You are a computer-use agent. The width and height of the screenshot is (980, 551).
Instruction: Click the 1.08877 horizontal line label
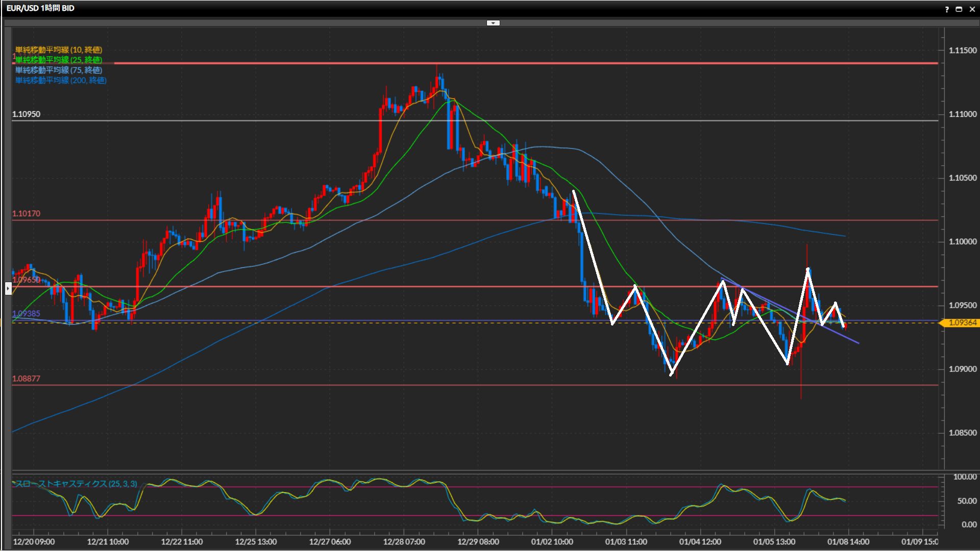pyautogui.click(x=26, y=379)
